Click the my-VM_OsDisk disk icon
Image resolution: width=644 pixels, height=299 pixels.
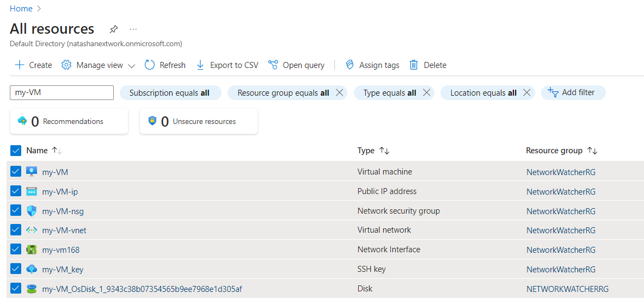point(32,289)
